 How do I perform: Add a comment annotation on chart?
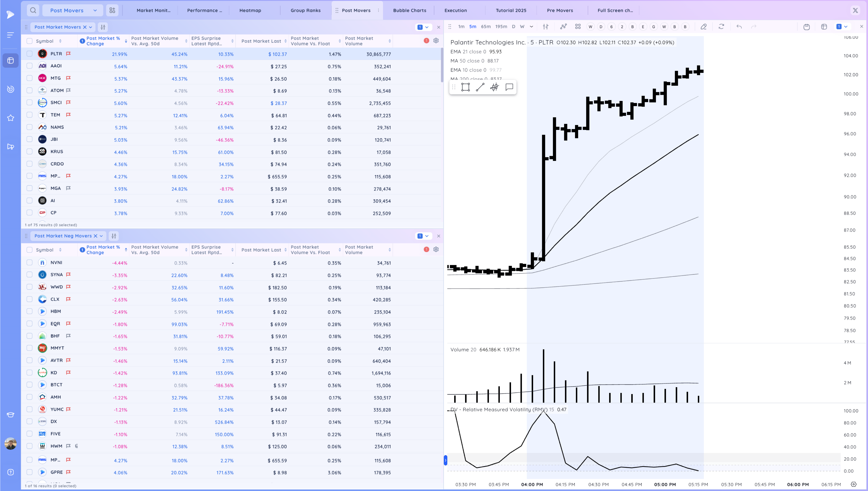[x=509, y=87]
